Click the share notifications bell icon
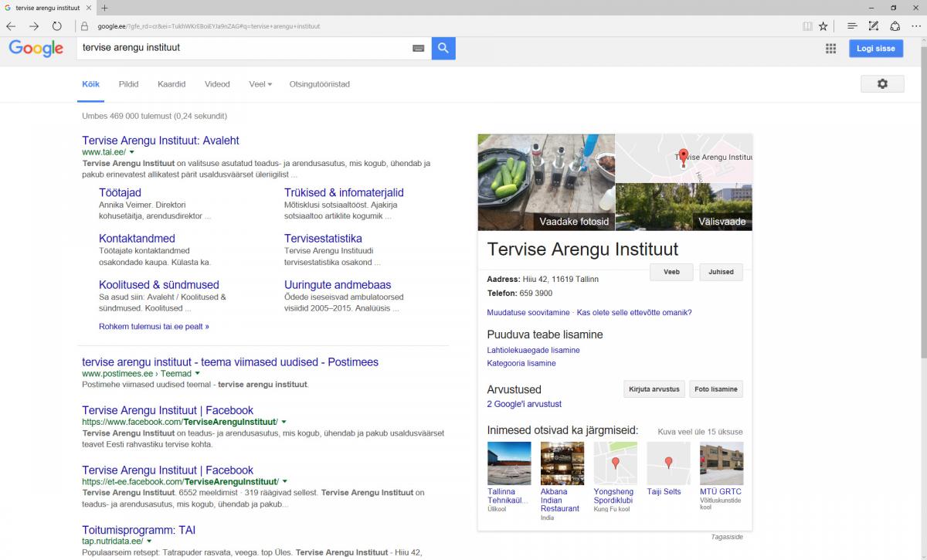Image resolution: width=927 pixels, height=560 pixels. [895, 25]
